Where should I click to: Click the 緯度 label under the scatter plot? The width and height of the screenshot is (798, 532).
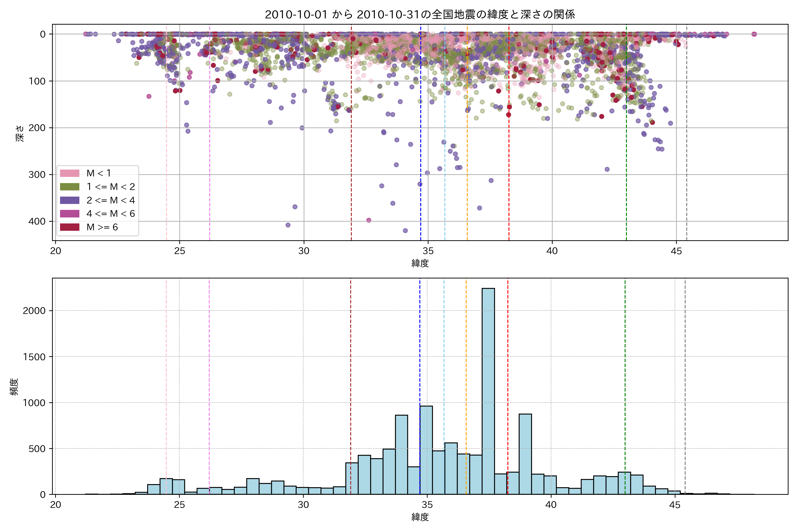(420, 263)
